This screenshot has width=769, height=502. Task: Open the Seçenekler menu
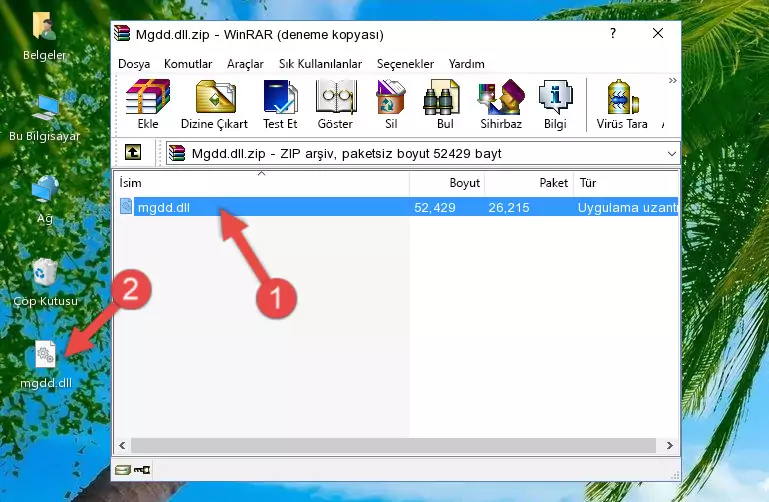click(x=405, y=64)
